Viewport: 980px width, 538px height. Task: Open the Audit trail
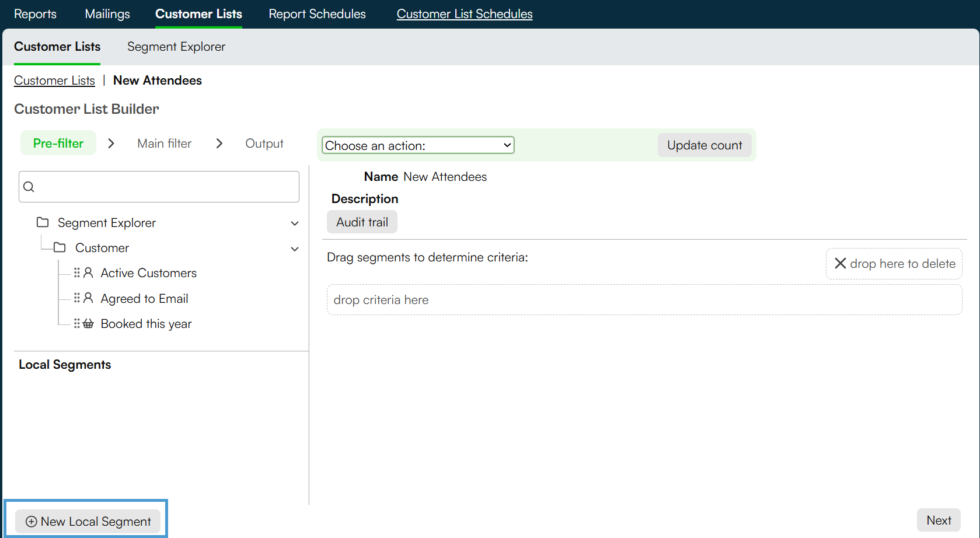point(362,222)
